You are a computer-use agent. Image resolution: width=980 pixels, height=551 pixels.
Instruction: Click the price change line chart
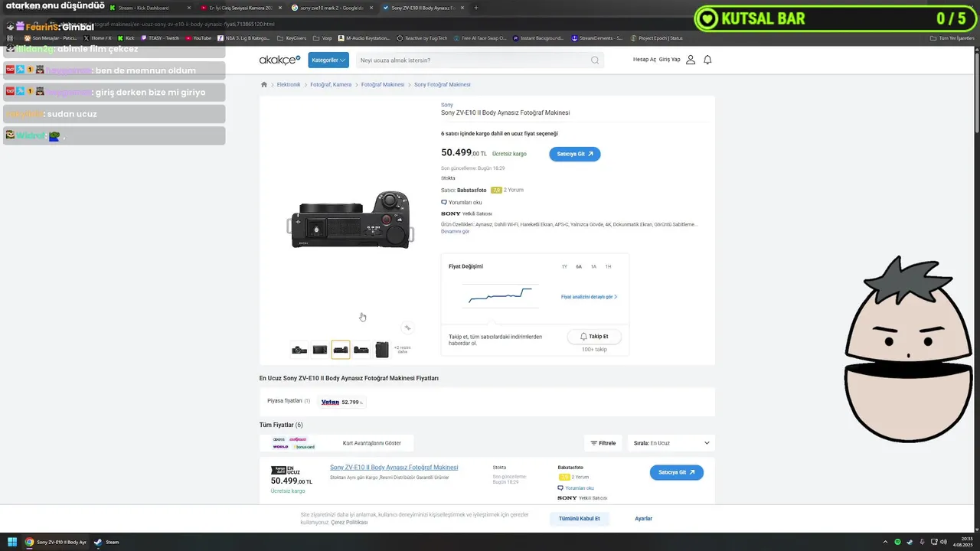point(500,295)
